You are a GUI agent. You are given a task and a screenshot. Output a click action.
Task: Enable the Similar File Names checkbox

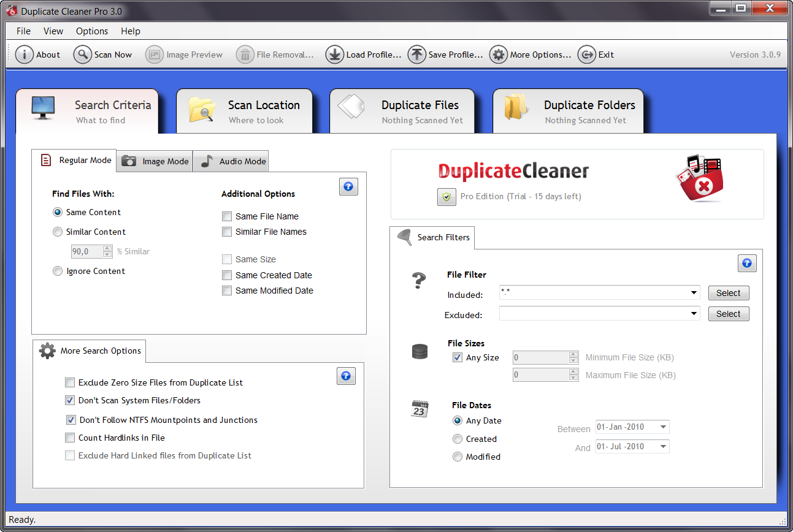point(227,232)
